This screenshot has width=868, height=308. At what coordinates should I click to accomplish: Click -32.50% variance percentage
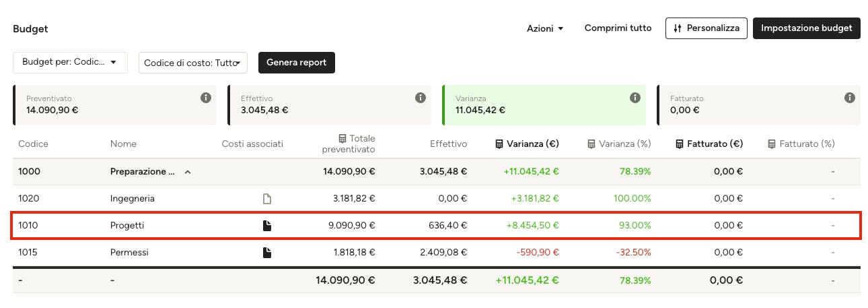pyautogui.click(x=632, y=253)
